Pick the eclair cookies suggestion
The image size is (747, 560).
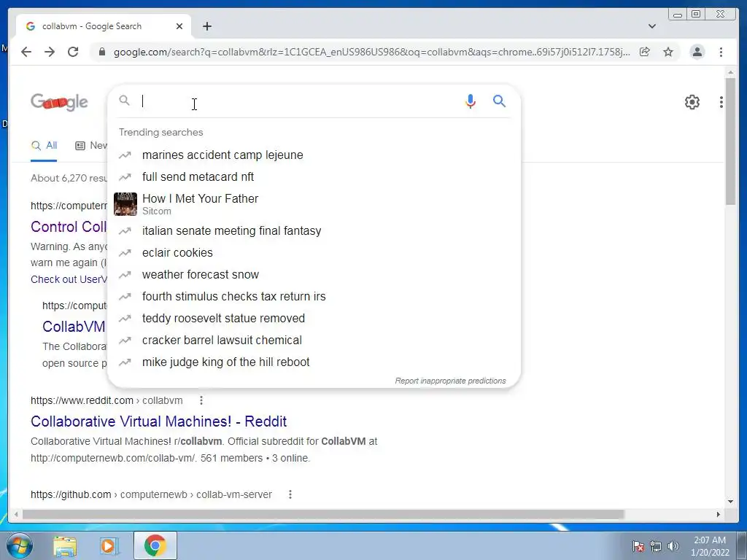click(314, 253)
